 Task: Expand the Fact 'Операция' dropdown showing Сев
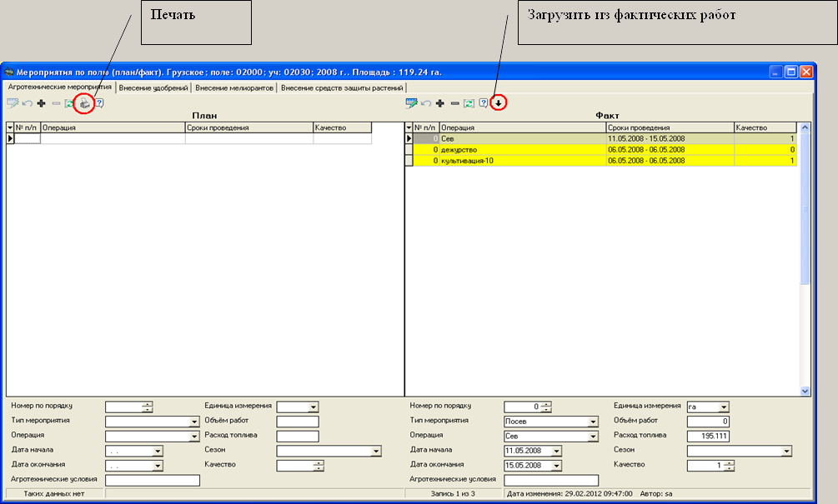pos(593,437)
